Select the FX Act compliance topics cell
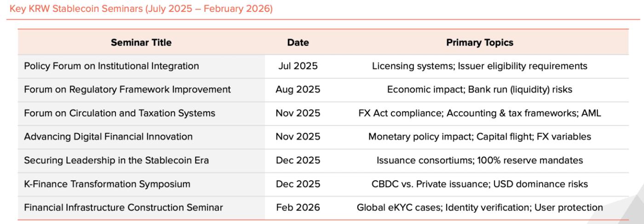Screen dimensions: 644x224 tap(479, 113)
